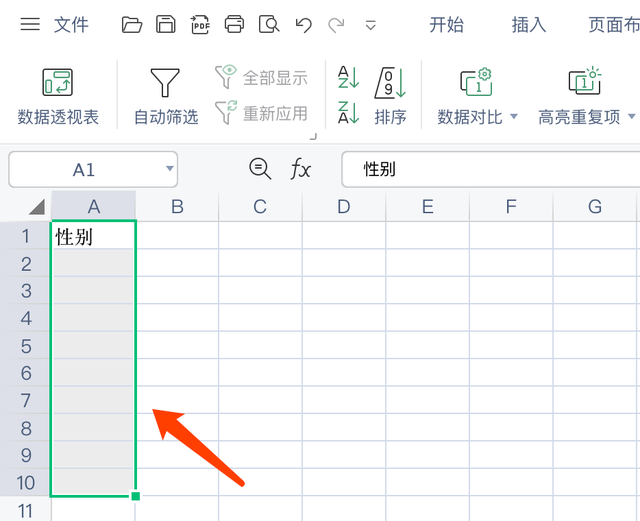Viewport: 640px width, 521px height.
Task: Redo the last undone action
Action: click(336, 25)
